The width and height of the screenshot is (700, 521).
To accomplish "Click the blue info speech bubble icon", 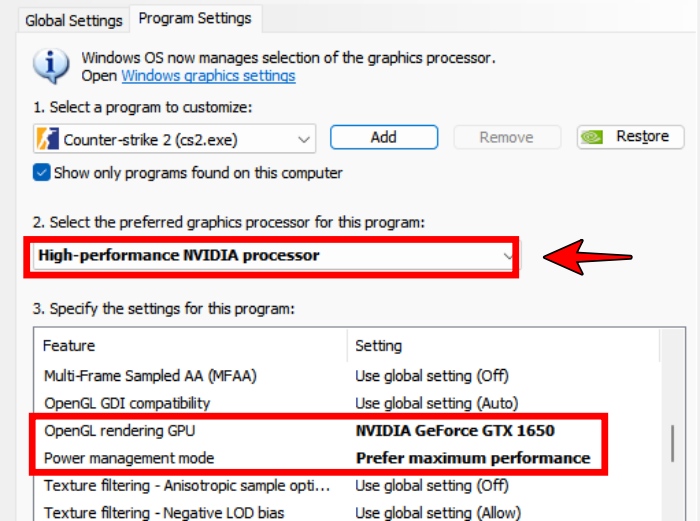I will [x=51, y=65].
